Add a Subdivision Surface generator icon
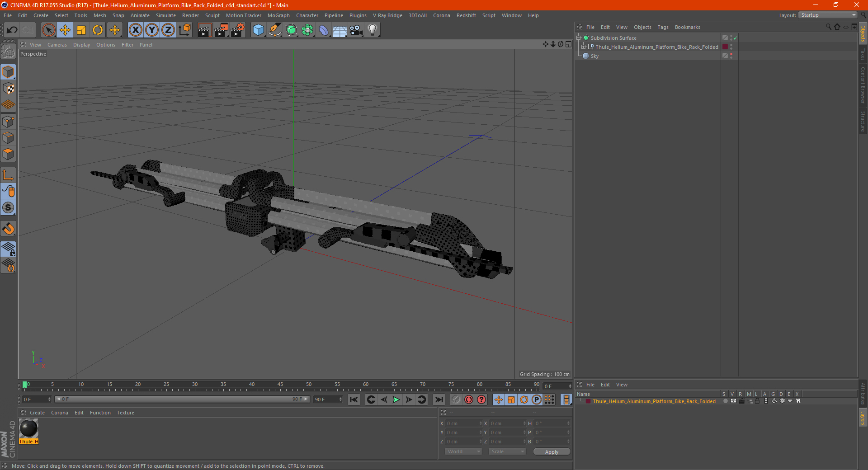The width and height of the screenshot is (868, 470). (x=291, y=30)
